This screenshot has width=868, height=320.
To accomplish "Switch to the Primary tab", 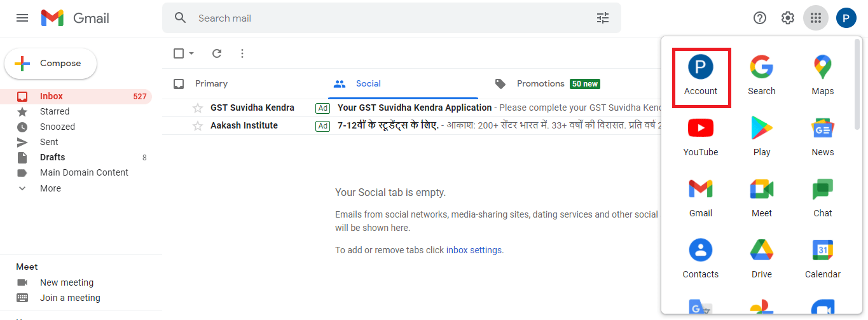I will pyautogui.click(x=211, y=84).
